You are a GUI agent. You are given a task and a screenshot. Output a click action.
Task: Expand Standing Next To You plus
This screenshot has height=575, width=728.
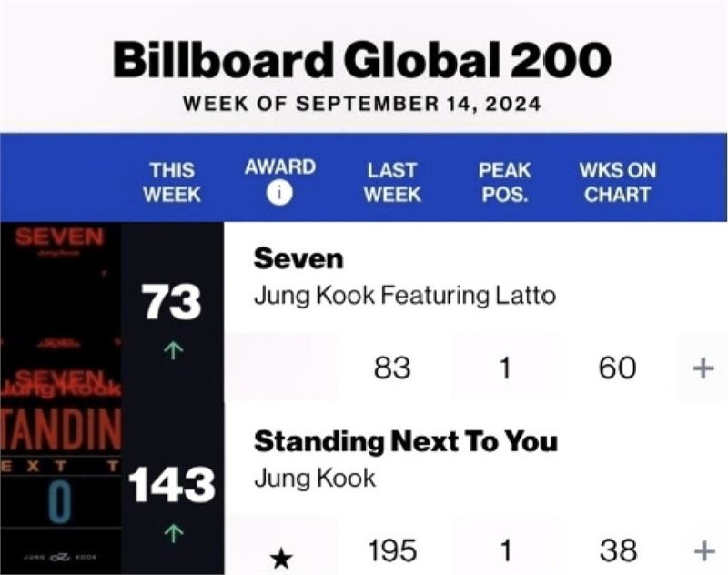[x=704, y=550]
